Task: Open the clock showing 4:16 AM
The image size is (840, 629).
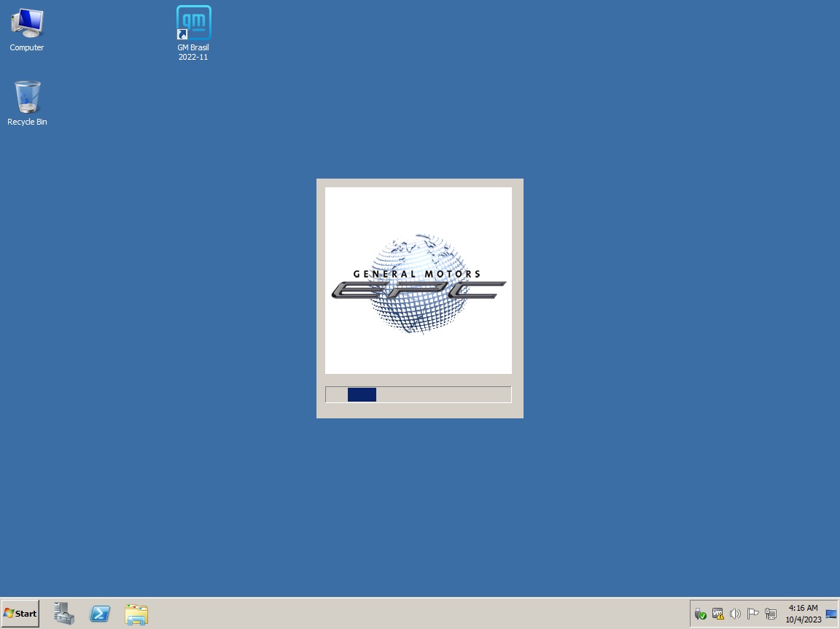Action: coord(803,614)
